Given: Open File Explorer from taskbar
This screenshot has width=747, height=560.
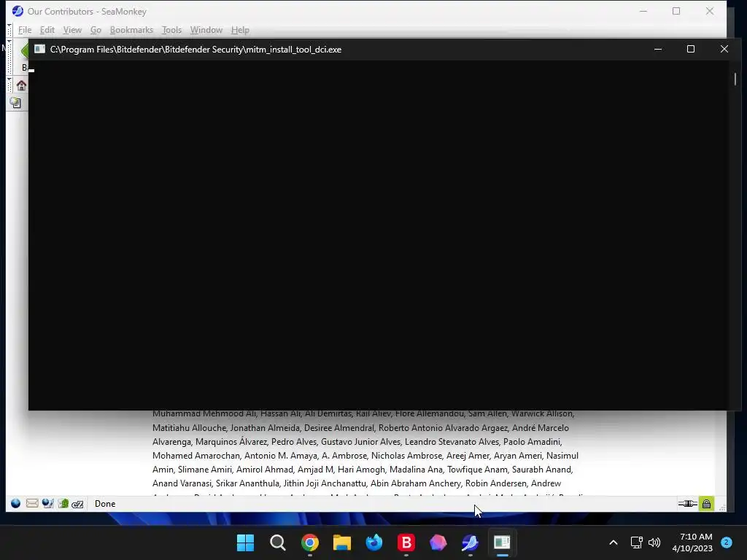Looking at the screenshot, I should pos(341,542).
